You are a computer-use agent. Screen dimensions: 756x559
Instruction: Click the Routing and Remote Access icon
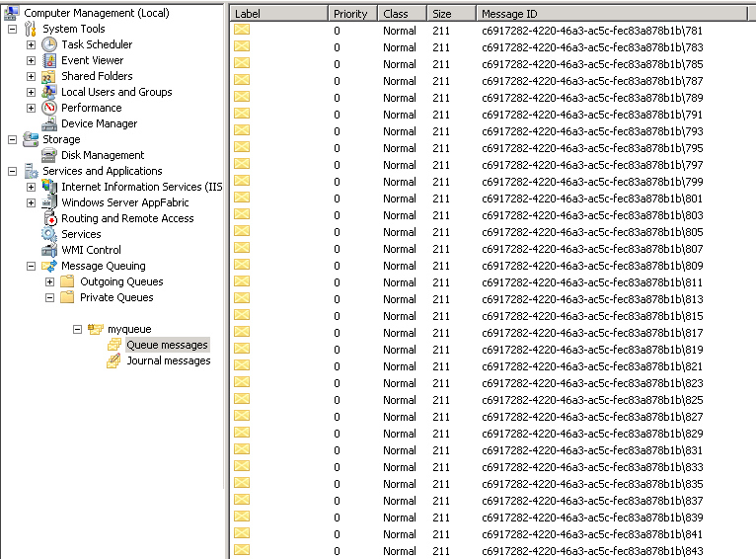point(49,218)
